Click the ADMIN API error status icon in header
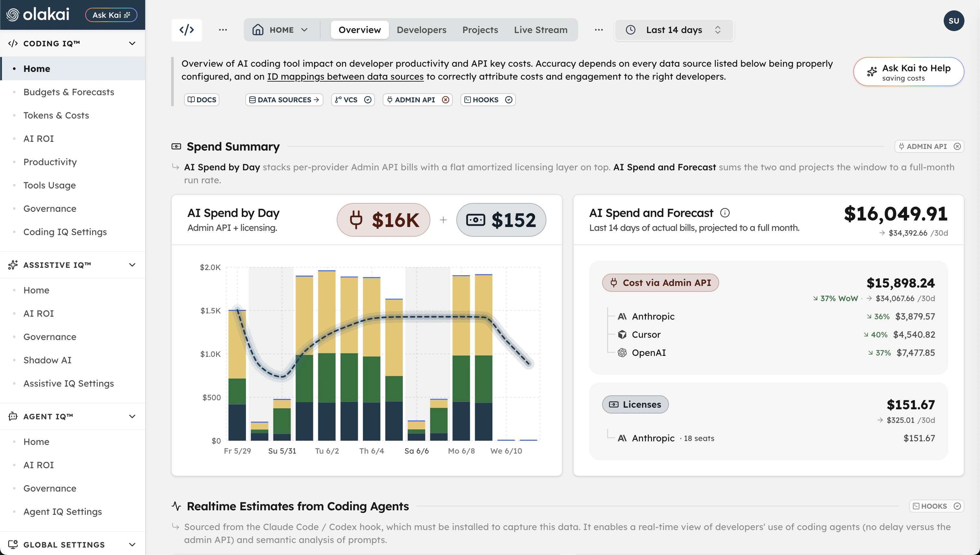 click(445, 100)
